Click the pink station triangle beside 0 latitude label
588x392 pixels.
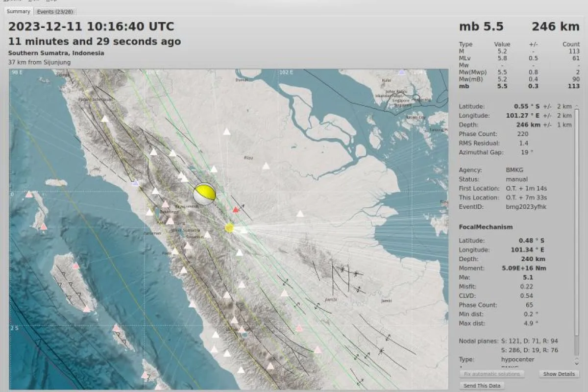point(29,194)
